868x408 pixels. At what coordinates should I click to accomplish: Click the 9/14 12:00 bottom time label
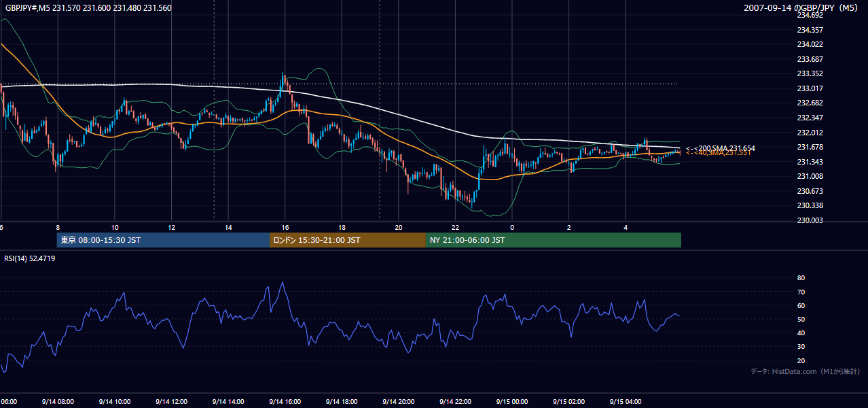tap(171, 402)
